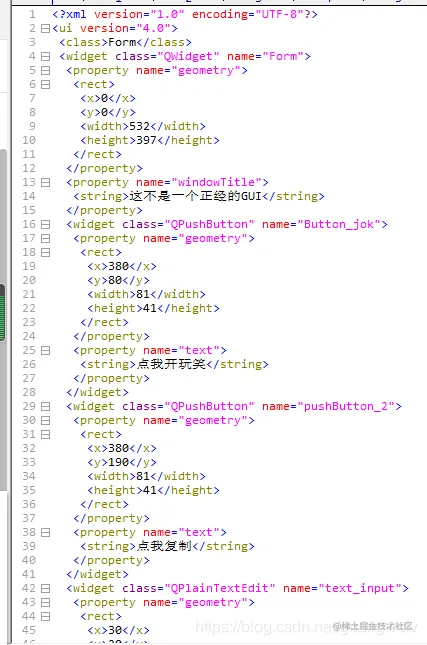Image resolution: width=427 pixels, height=645 pixels.
Task: Collapse the geometry property fold on line 5
Action: [x=46, y=70]
